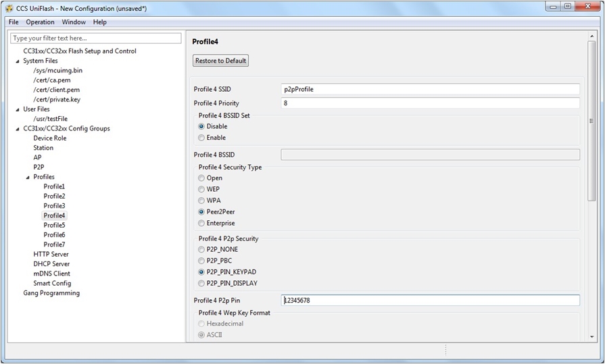Open the File menu
The width and height of the screenshot is (605, 364).
[x=14, y=22]
